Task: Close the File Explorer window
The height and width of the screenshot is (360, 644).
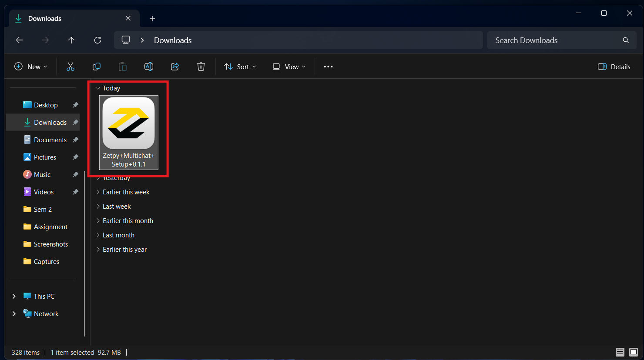Action: click(629, 13)
